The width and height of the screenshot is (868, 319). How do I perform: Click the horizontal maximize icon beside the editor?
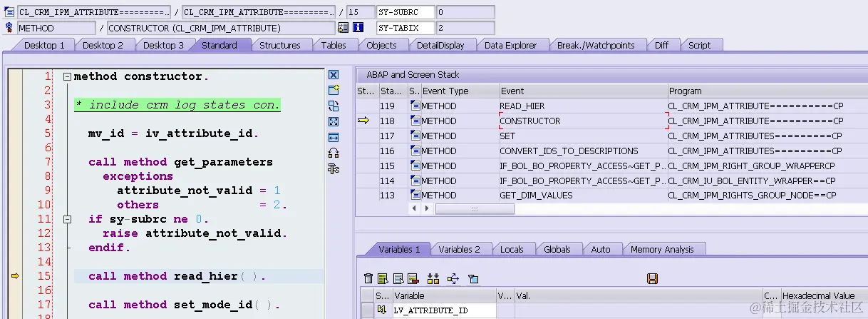(334, 137)
